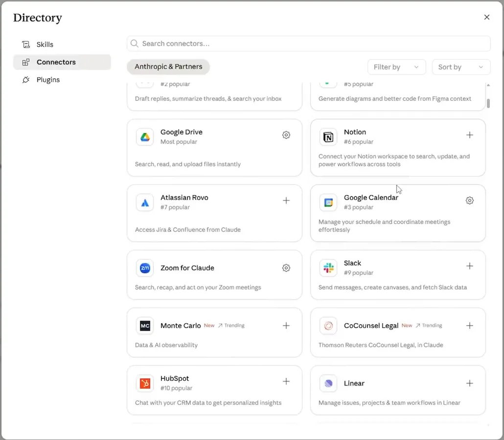Add the Linear connector
Screen dimensions: 504x440
[x=470, y=383]
